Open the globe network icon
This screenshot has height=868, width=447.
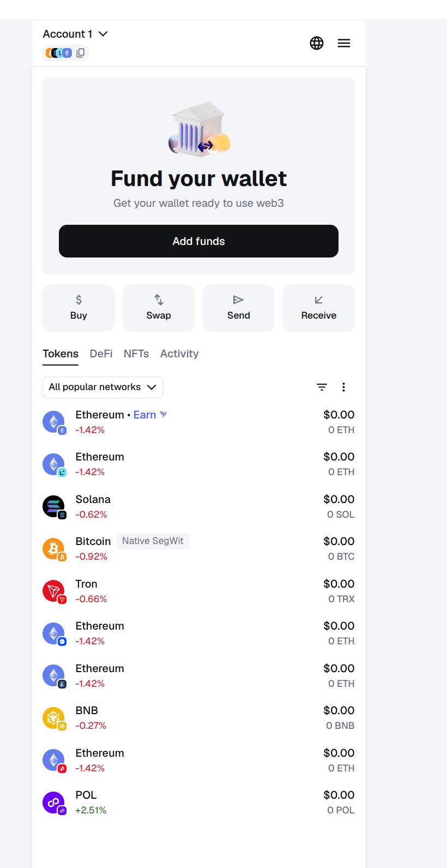coord(317,43)
